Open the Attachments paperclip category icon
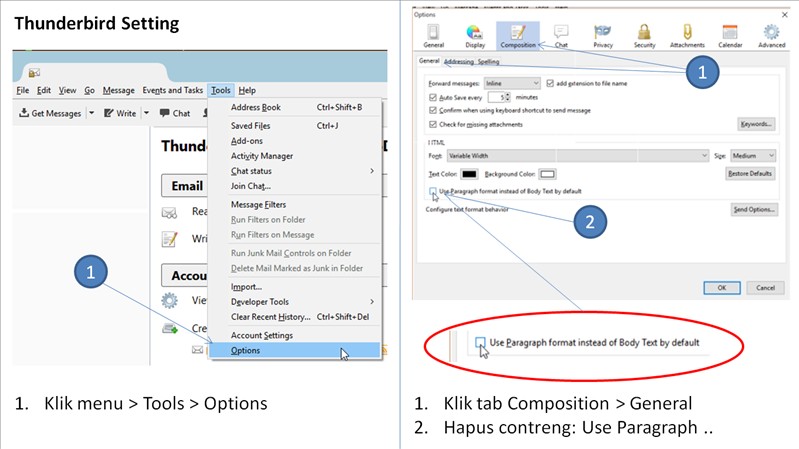This screenshot has width=799, height=449. click(687, 36)
